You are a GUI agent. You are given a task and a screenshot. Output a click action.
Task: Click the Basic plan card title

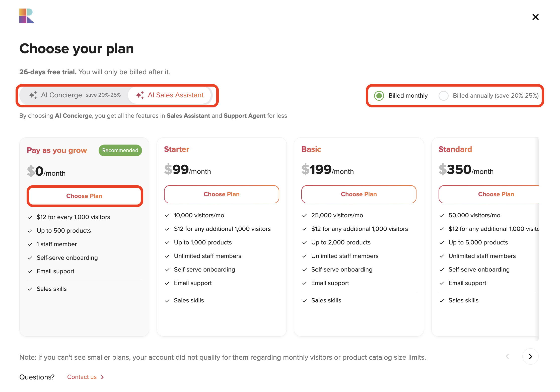pos(311,149)
